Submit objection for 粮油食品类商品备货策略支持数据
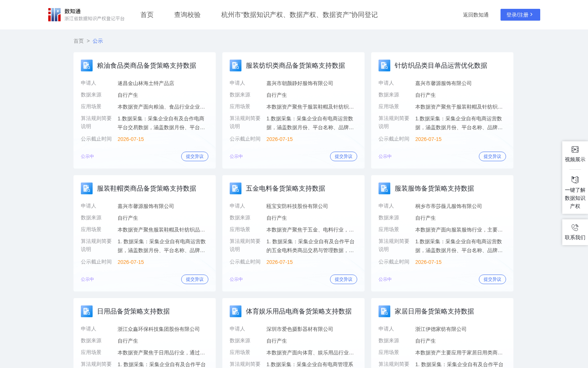The height and width of the screenshot is (368, 588). [x=195, y=156]
